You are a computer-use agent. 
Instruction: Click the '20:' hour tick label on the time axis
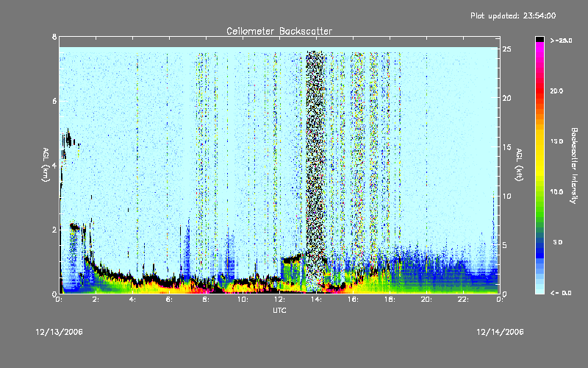[426, 300]
